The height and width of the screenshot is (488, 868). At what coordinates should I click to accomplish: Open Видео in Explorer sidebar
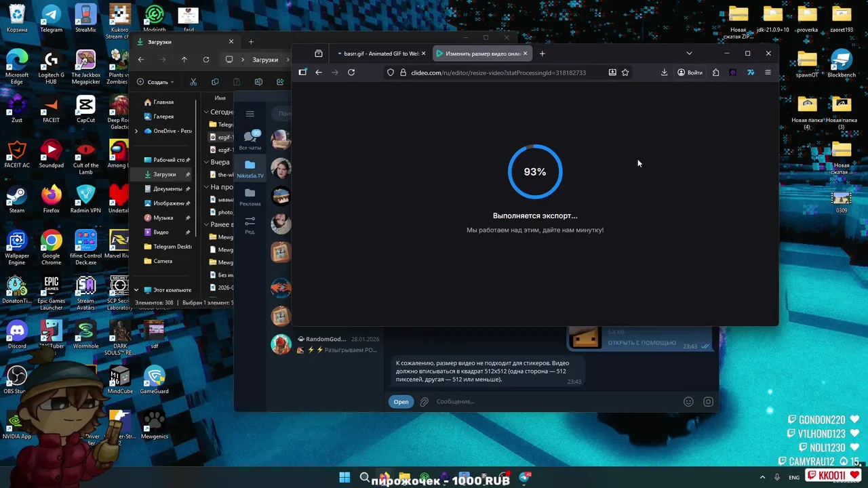click(x=161, y=232)
